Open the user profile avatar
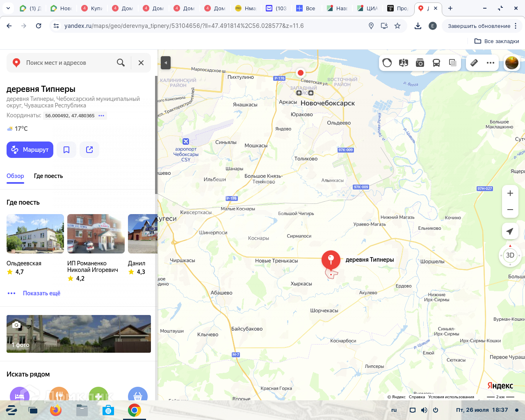This screenshot has height=420, width=525. pyautogui.click(x=512, y=63)
